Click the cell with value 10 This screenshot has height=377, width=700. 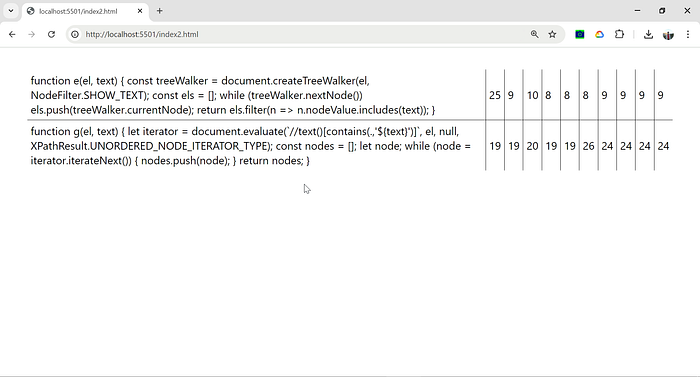[532, 95]
